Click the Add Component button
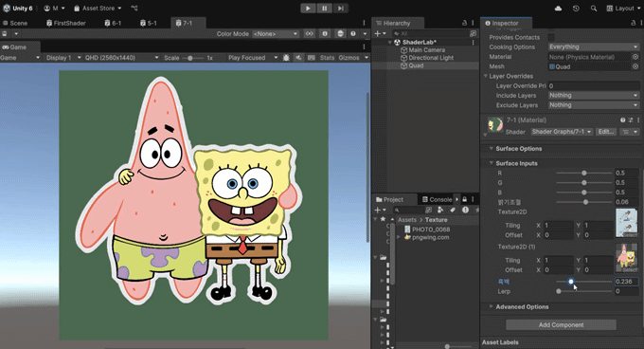 click(561, 324)
